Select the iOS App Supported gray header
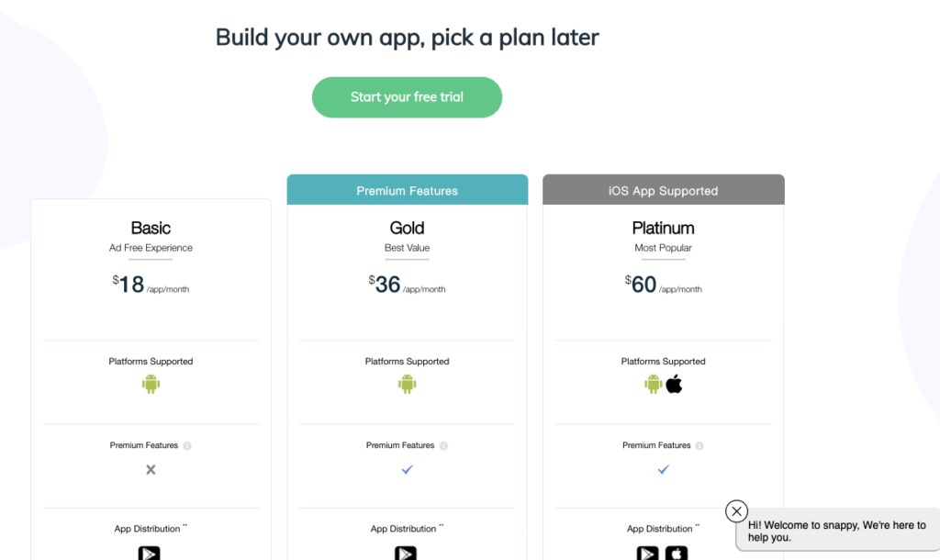The height and width of the screenshot is (560, 940). 663,191
